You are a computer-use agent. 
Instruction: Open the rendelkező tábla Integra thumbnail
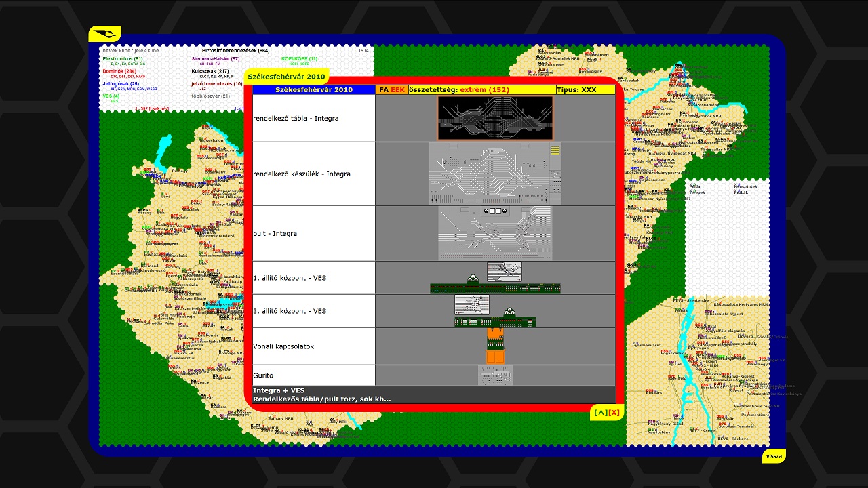click(x=495, y=118)
